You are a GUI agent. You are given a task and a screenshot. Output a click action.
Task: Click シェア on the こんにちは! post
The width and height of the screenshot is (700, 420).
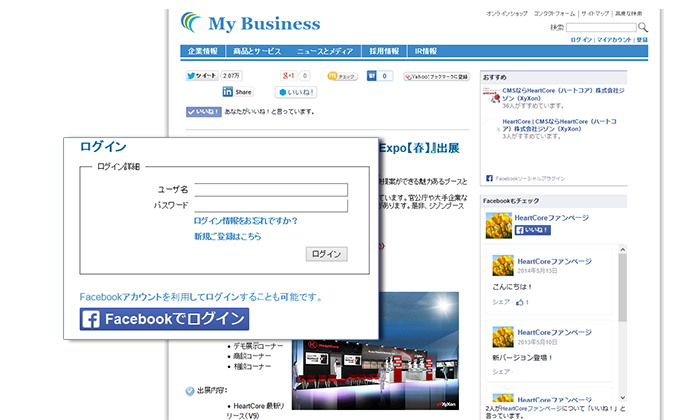point(501,302)
